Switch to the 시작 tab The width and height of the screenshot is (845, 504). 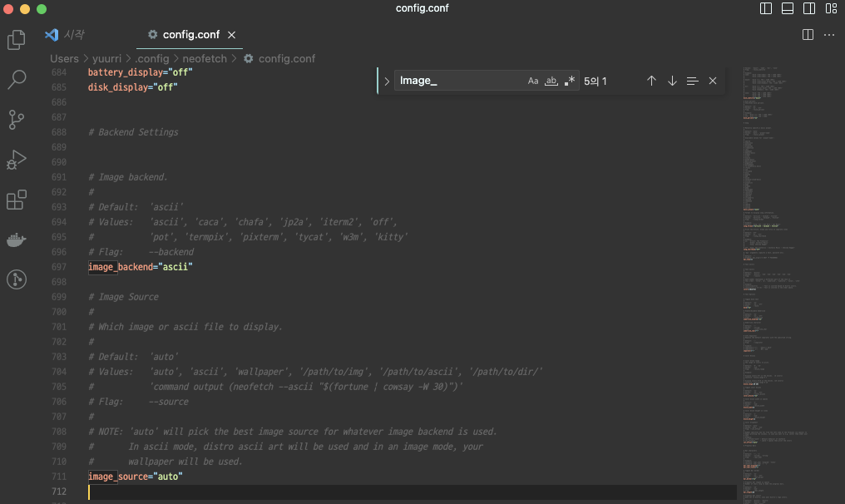coord(74,34)
